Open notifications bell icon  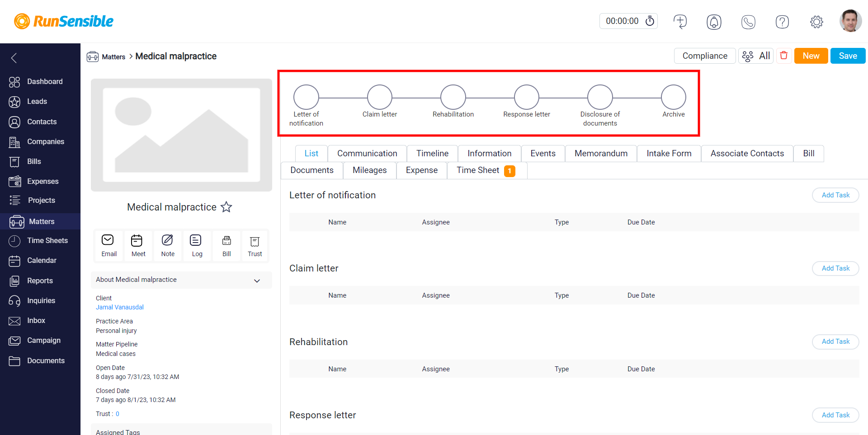pos(714,22)
